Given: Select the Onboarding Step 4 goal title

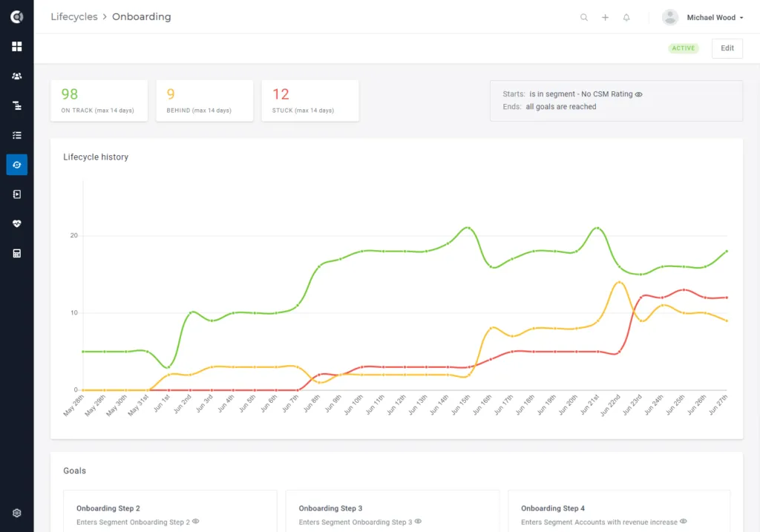Looking at the screenshot, I should tap(553, 508).
